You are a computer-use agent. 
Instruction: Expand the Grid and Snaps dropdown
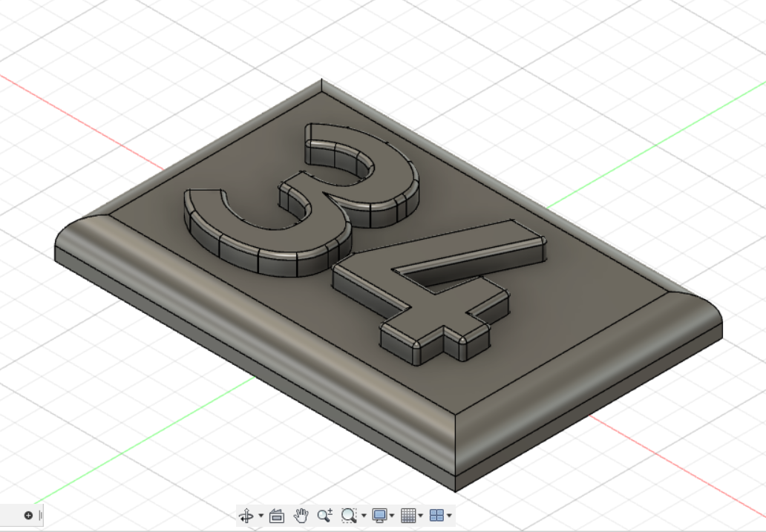(420, 515)
